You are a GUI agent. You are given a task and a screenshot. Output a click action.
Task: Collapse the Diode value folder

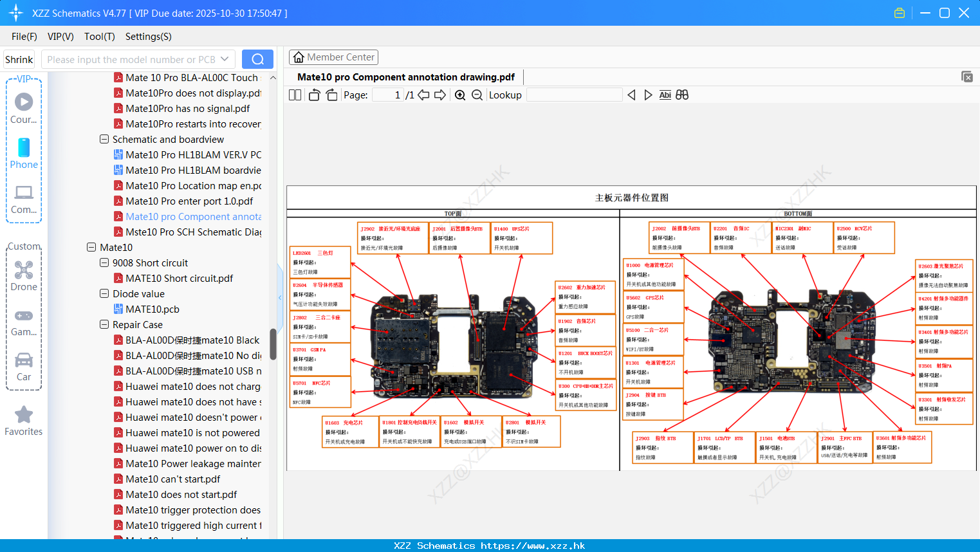point(104,293)
